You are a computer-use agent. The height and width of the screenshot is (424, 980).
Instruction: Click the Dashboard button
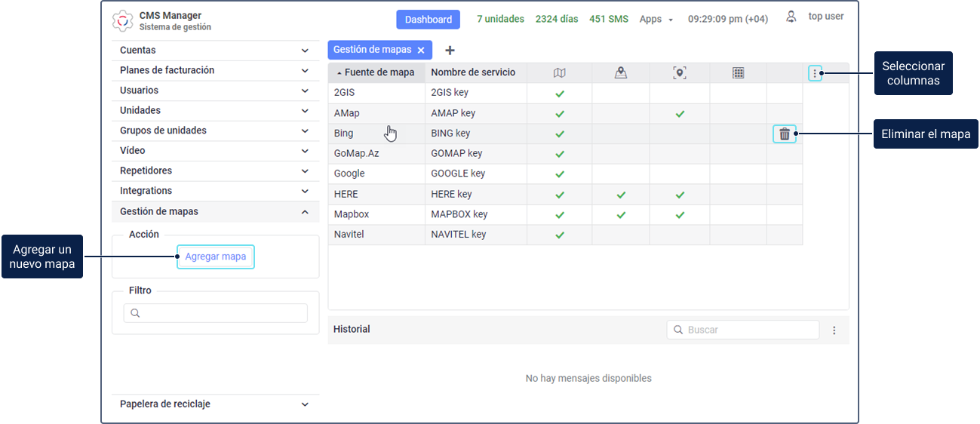click(428, 20)
